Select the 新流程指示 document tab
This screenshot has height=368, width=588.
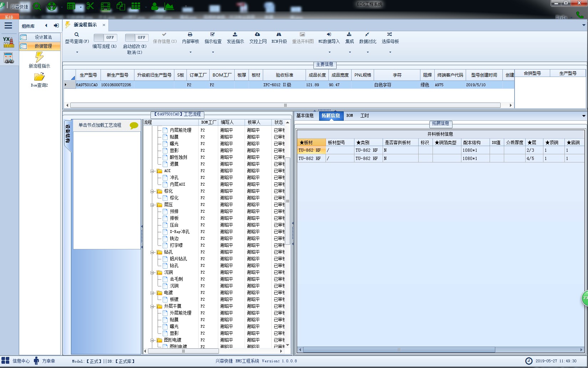coord(85,25)
